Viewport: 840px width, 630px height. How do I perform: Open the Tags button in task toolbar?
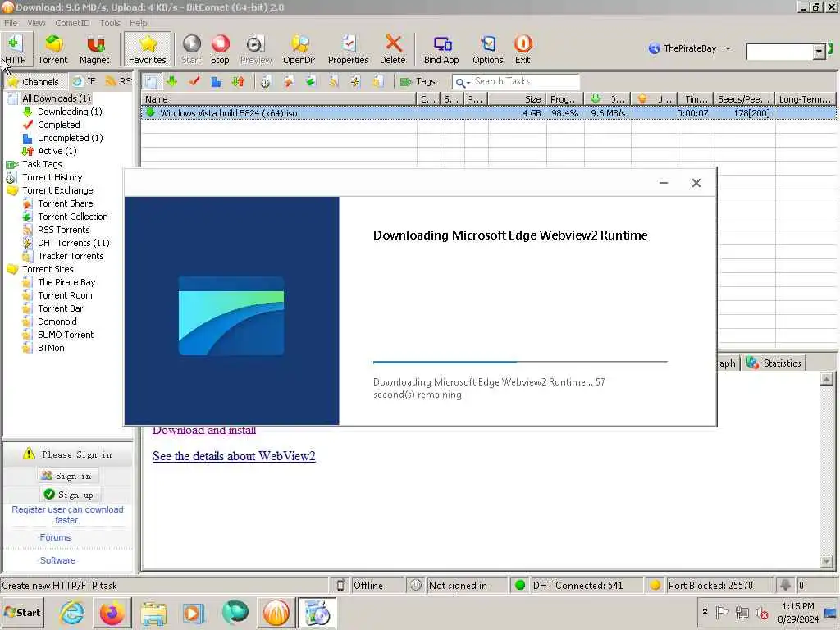click(x=418, y=81)
